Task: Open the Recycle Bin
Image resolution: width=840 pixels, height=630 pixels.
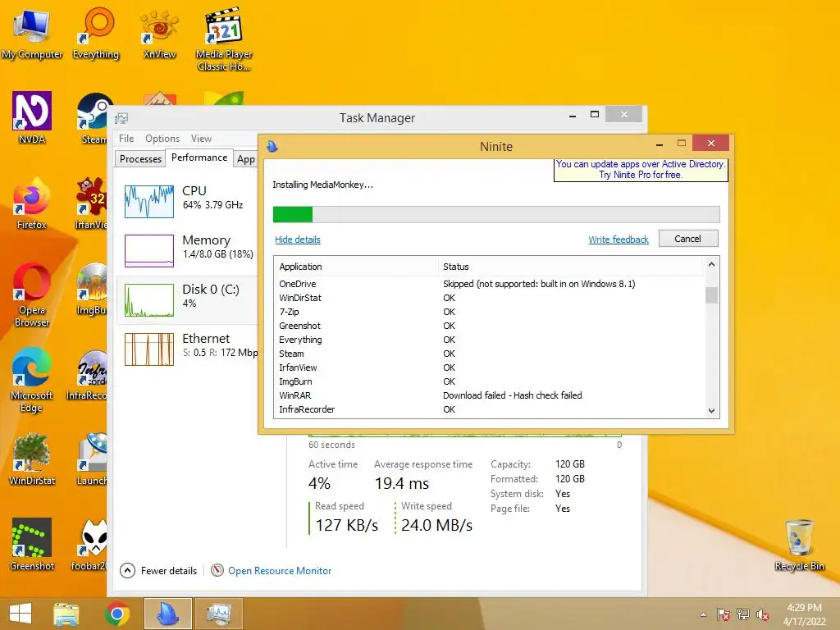Action: click(799, 546)
